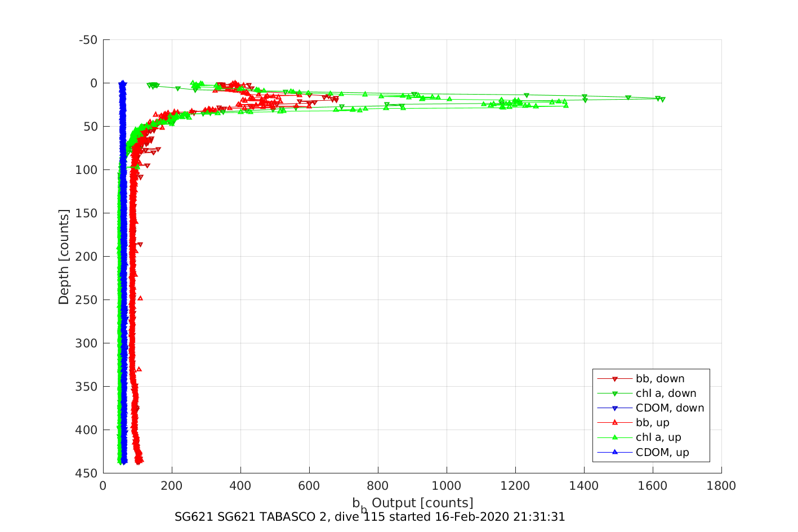Click the red down-triangle marker beside 'bb, down'

(x=615, y=379)
